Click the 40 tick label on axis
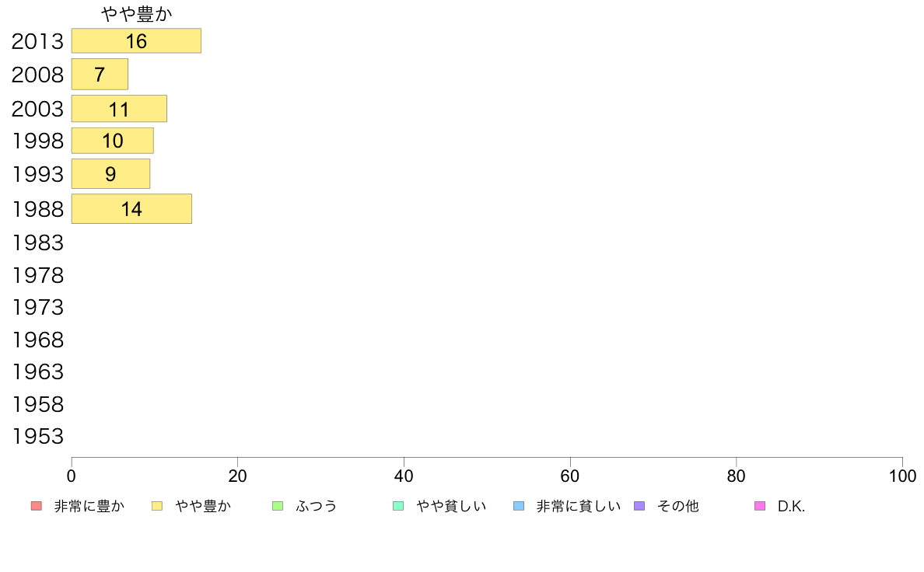Viewport: 924px width, 572px height. 404,476
